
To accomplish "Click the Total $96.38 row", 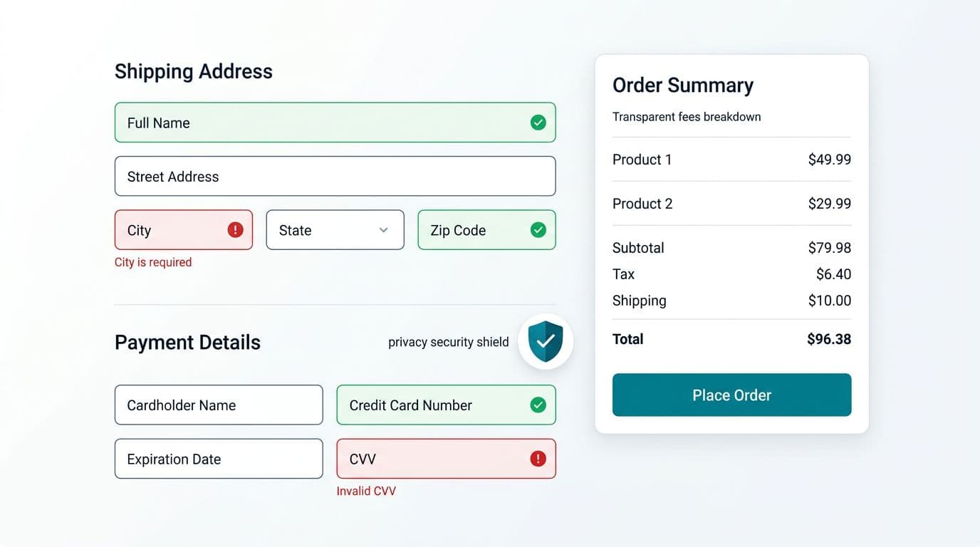I will (731, 339).
